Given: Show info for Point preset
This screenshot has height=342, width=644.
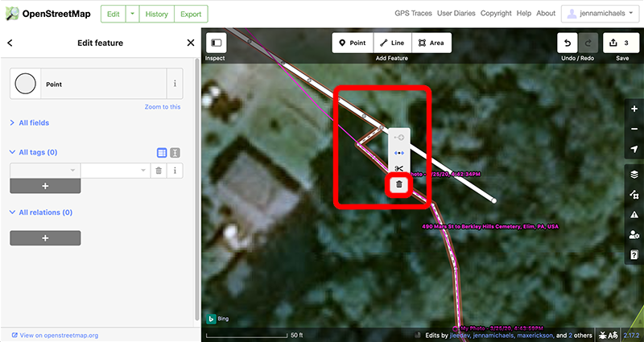Looking at the screenshot, I should coord(175,84).
